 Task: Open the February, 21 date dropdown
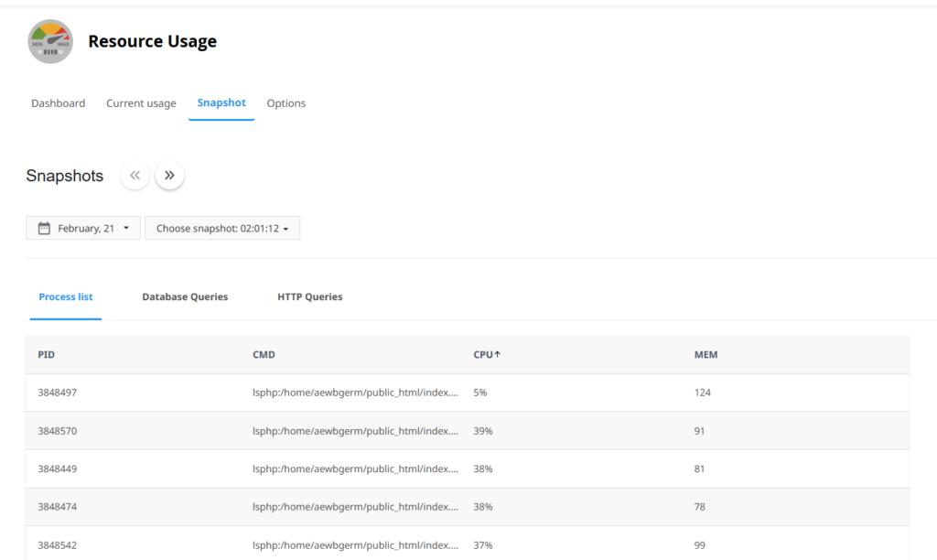click(83, 229)
